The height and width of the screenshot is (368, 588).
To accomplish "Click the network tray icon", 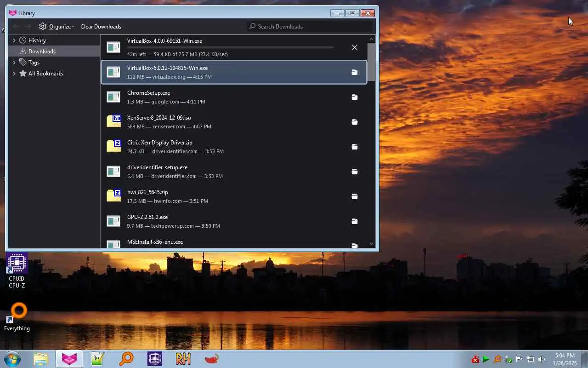I will (531, 359).
